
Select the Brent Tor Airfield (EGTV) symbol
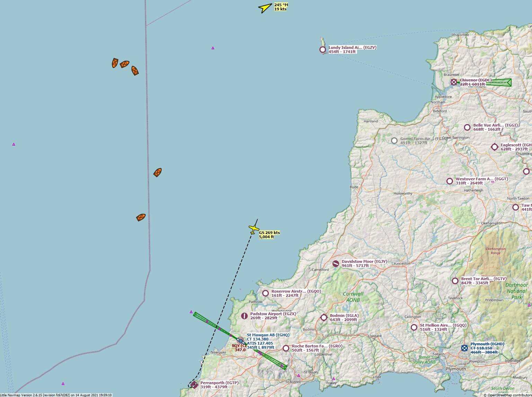point(455,281)
